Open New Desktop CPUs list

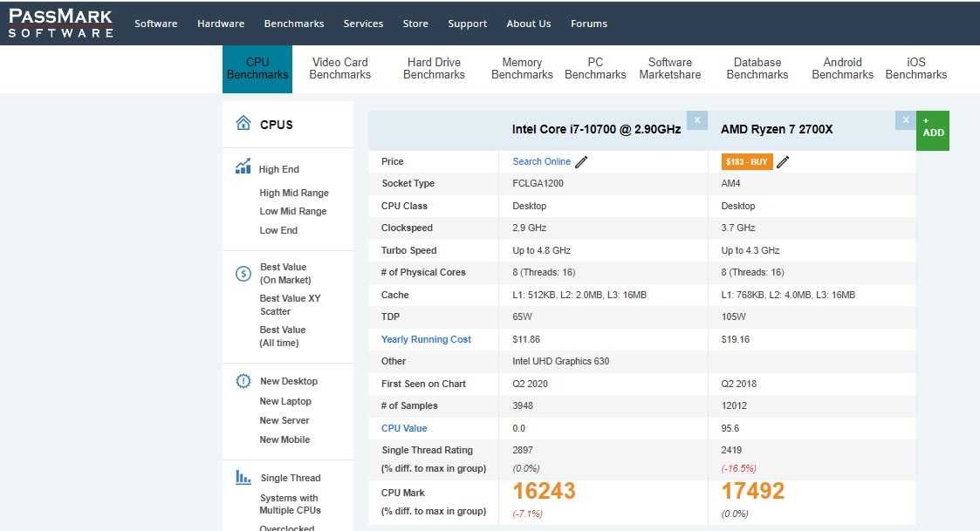point(289,381)
